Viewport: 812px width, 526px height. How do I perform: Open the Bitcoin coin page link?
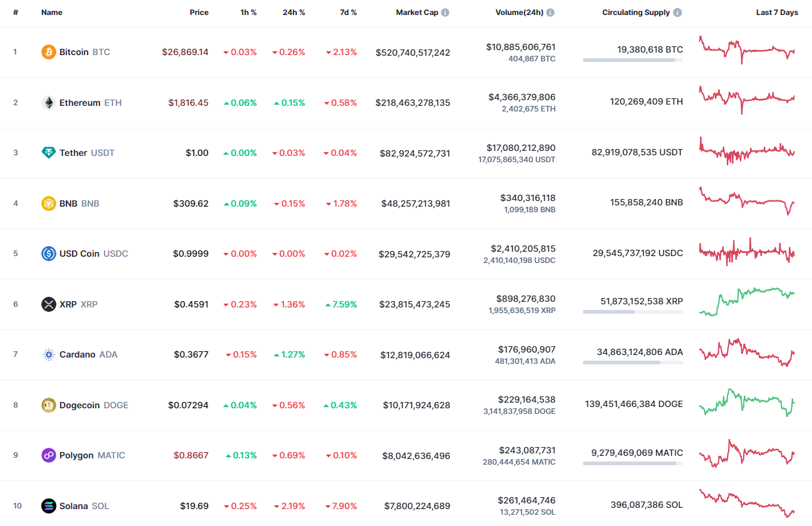click(x=75, y=52)
